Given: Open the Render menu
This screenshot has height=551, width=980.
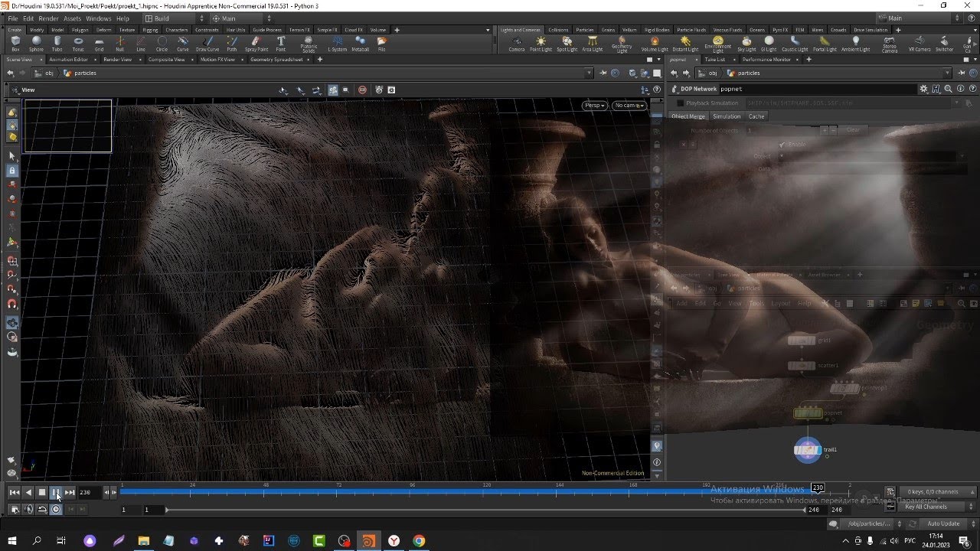Looking at the screenshot, I should 48,18.
